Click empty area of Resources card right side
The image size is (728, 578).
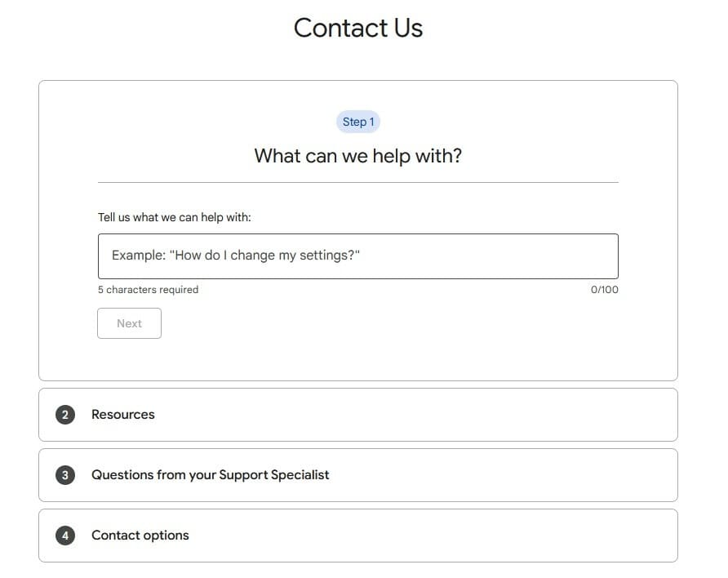click(511, 415)
